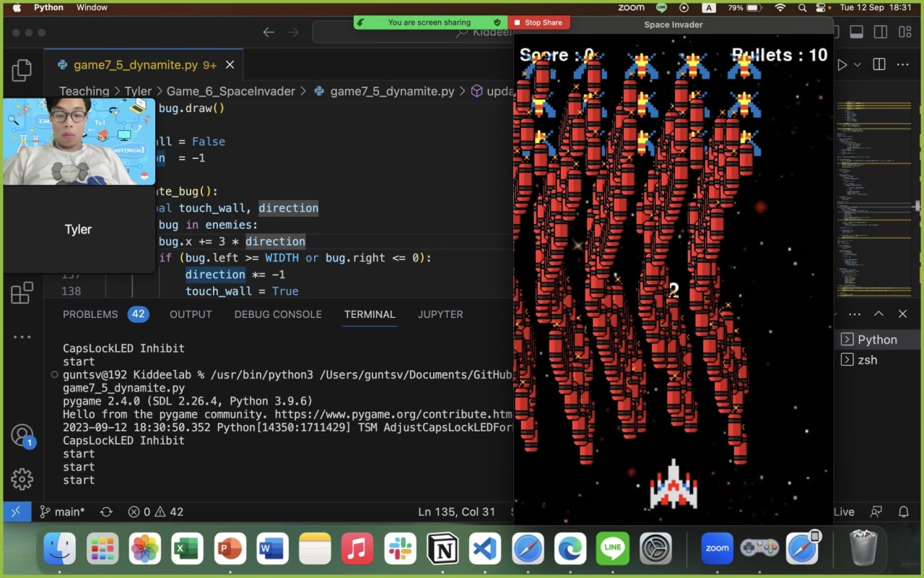Viewport: 924px width, 578px height.
Task: Open the feedback icon in status bar
Action: pos(877,512)
